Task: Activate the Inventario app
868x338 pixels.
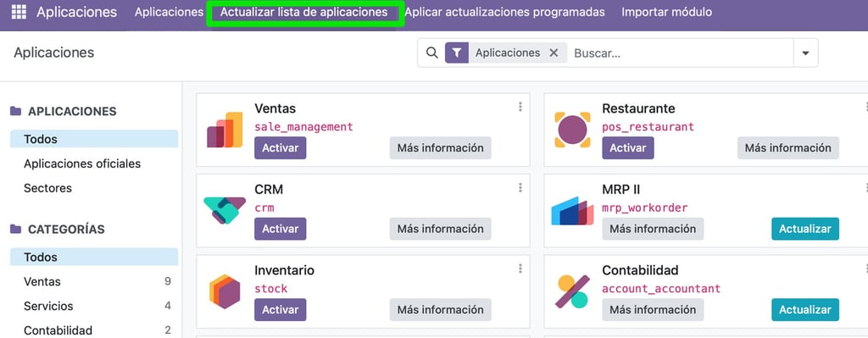Action: [x=280, y=309]
